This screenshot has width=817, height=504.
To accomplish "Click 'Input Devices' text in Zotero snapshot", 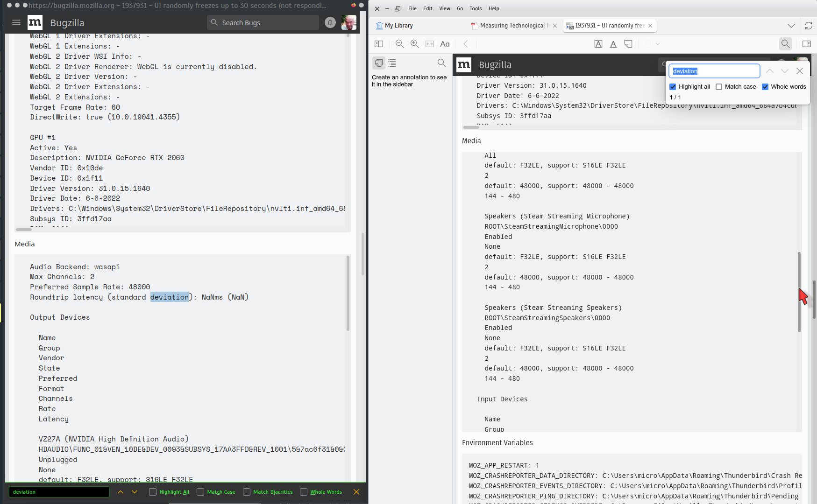I will click(502, 399).
